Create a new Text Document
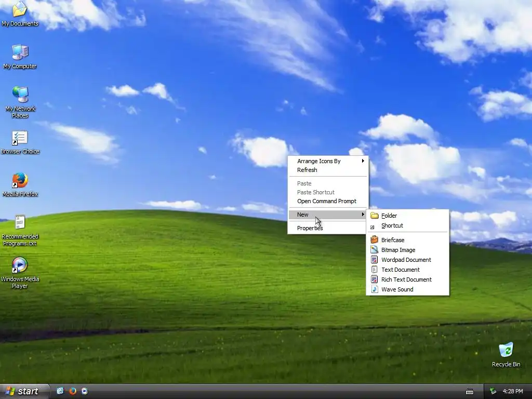532x399 pixels. (x=407, y=270)
